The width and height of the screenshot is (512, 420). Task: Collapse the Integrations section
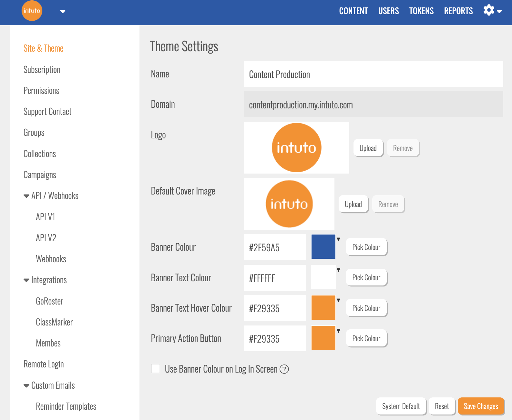click(26, 280)
